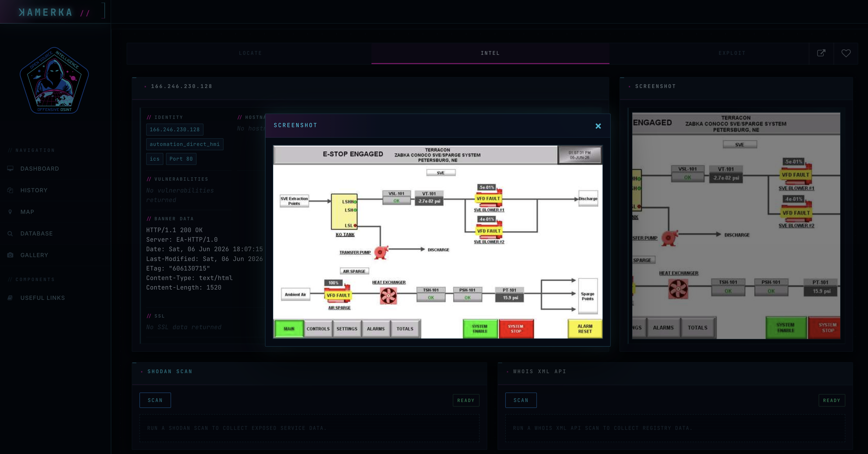868x454 pixels.
Task: Click the automation_direct_hmi tag
Action: pos(185,144)
